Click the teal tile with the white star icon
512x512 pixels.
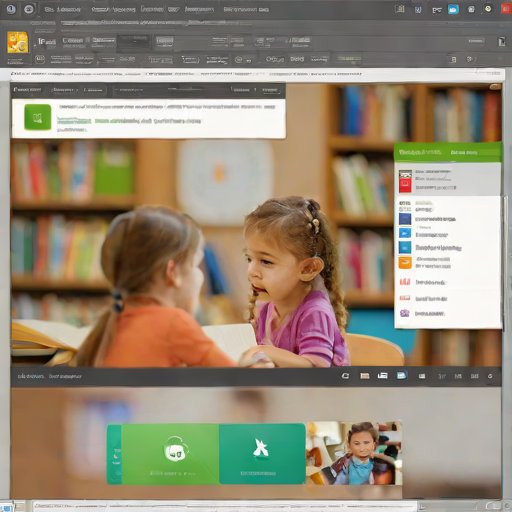262,454
